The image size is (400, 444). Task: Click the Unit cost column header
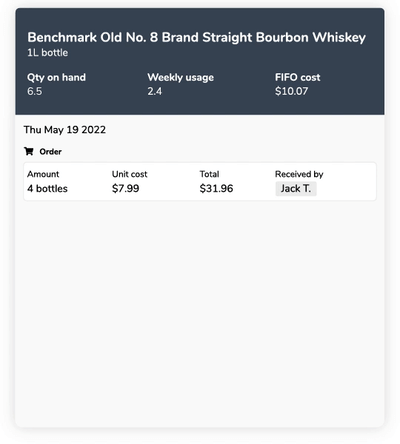pyautogui.click(x=129, y=174)
